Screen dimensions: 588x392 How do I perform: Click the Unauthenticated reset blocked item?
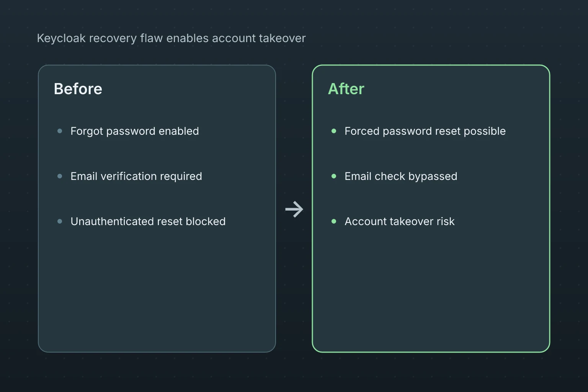click(x=148, y=221)
